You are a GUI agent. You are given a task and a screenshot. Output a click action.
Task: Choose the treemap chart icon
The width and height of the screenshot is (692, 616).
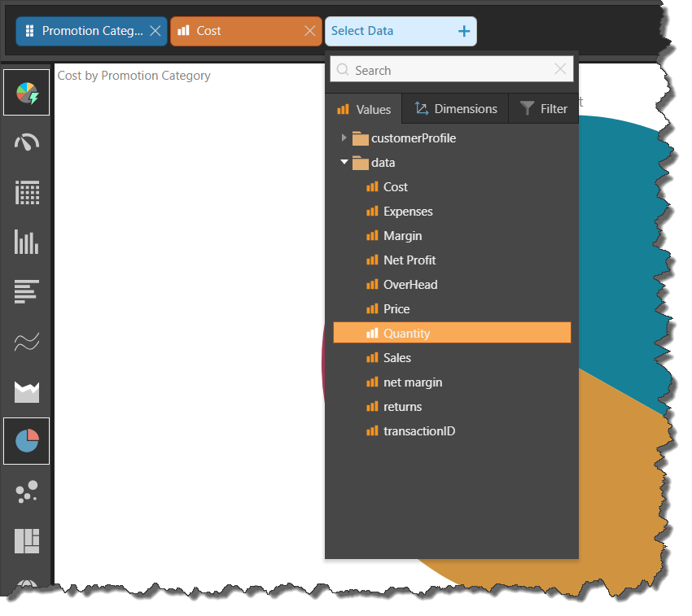coord(27,540)
